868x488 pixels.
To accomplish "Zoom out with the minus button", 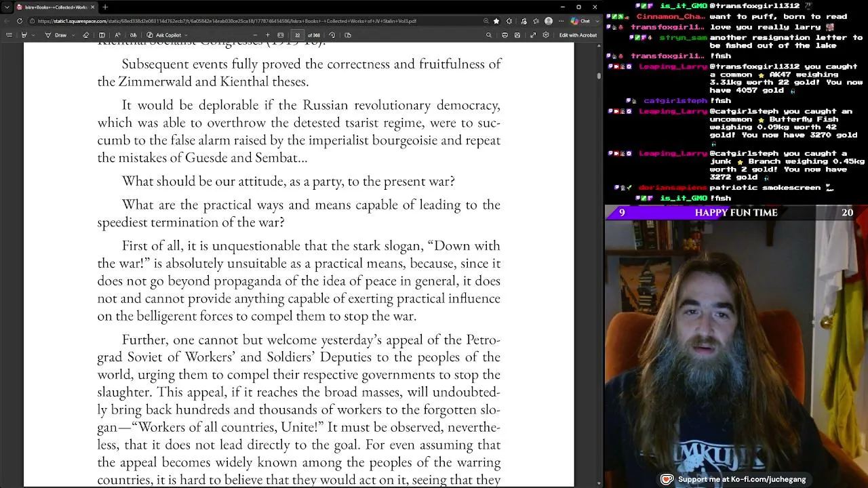I will pyautogui.click(x=255, y=35).
